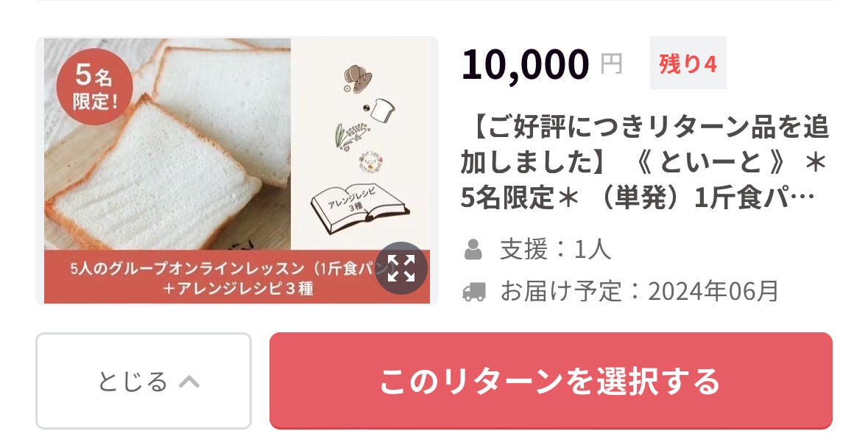This screenshot has width=868, height=434.
Task: Click the toast slice illustration
Action: (x=381, y=111)
